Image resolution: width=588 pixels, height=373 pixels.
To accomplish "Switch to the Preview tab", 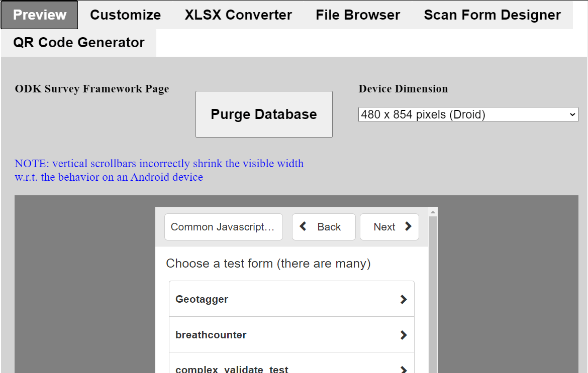I will tap(39, 15).
